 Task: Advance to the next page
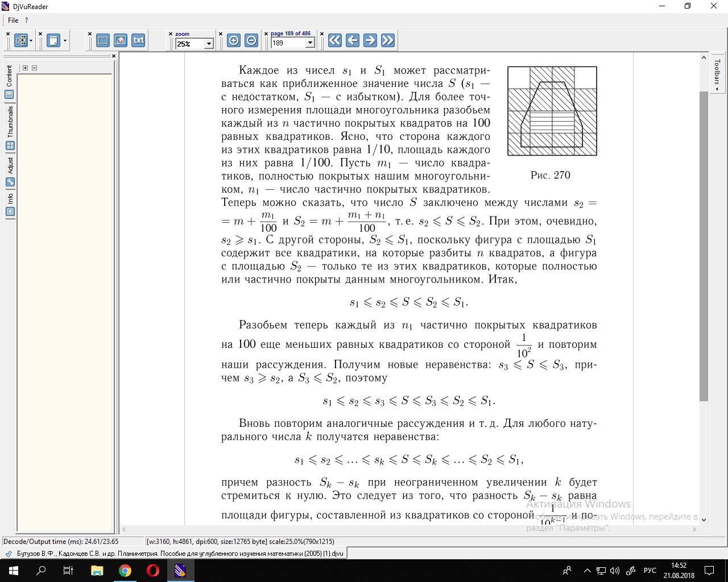(x=370, y=40)
